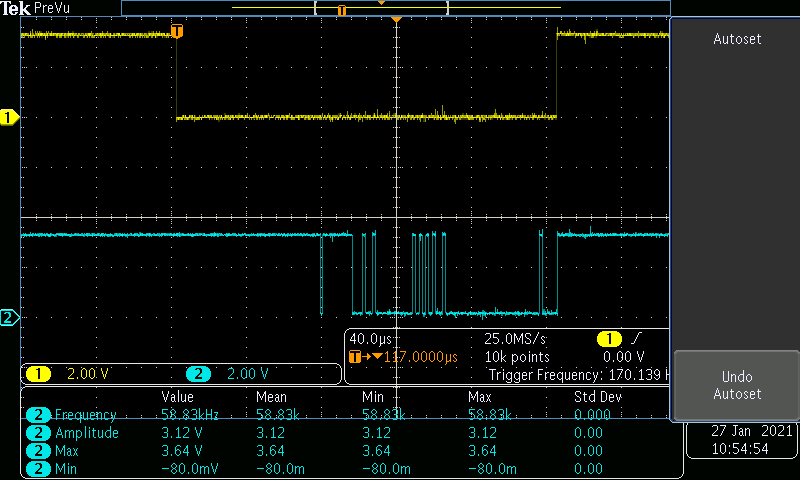
Task: Click the 117.0000µs trigger delay readout
Action: pos(421,357)
